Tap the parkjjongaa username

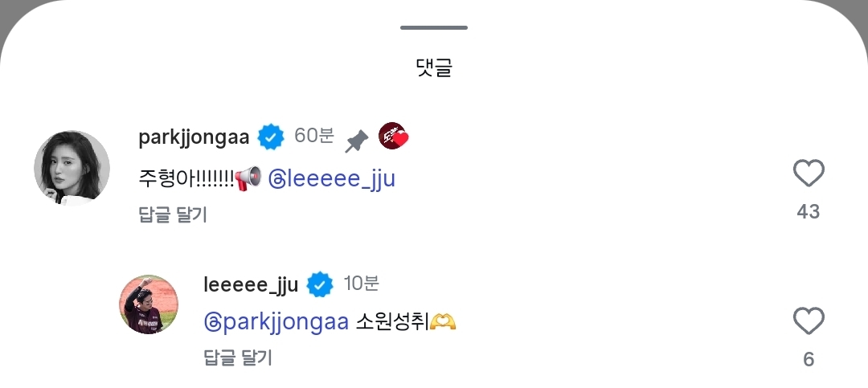194,137
